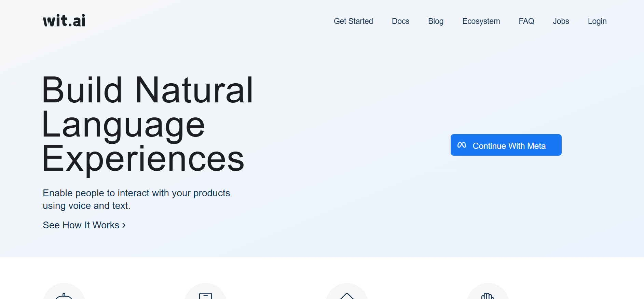Click the text 'Enable people to interact with your products'
The image size is (644, 299).
coord(136,193)
